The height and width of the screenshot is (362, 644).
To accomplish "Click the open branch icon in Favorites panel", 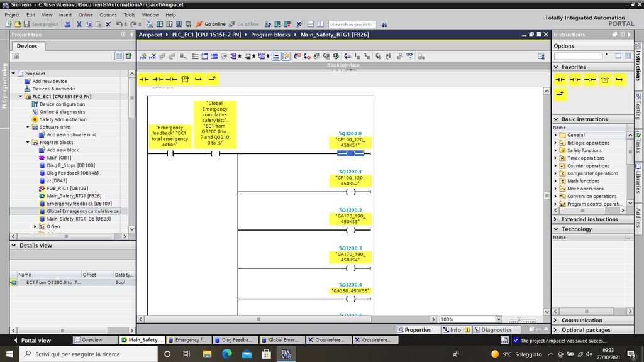I will pos(619,79).
